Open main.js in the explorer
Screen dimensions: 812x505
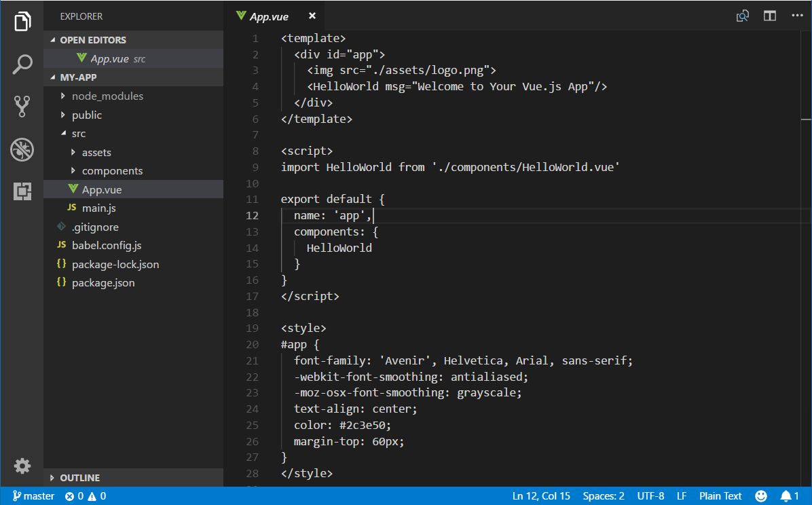(x=134, y=208)
